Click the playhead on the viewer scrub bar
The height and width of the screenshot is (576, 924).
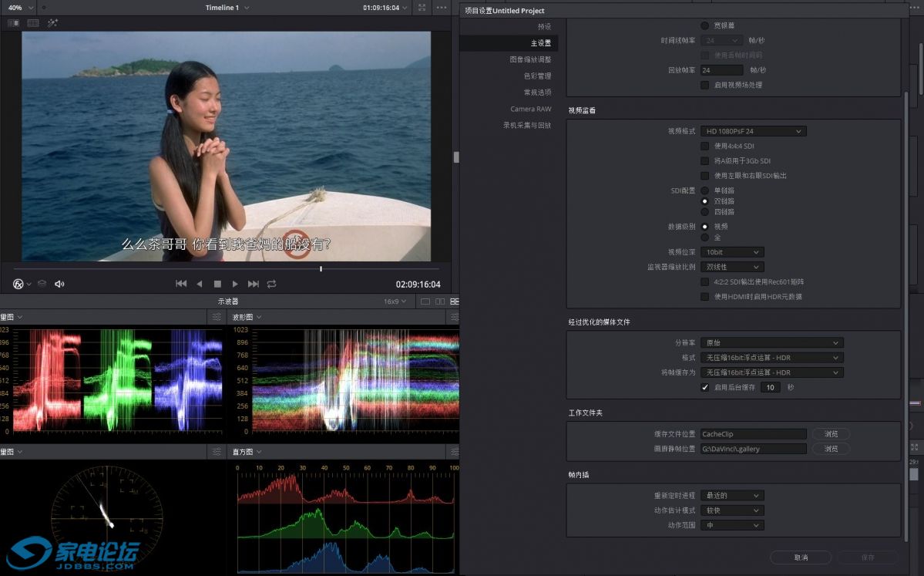321,269
